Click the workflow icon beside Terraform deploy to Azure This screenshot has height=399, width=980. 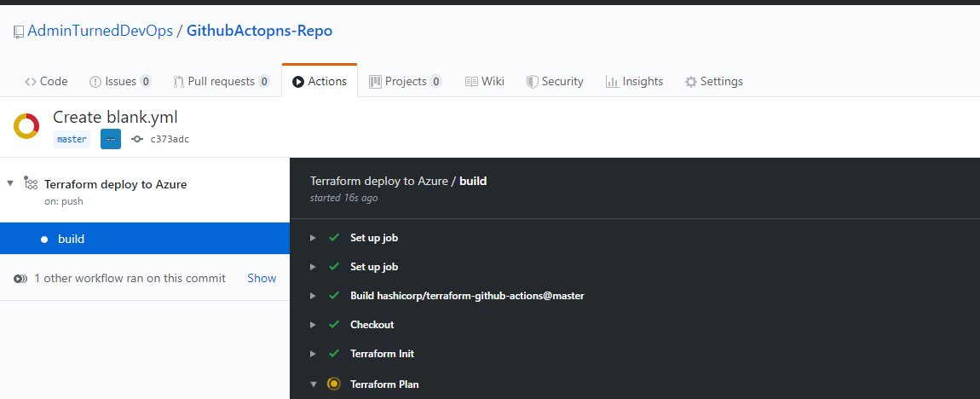31,183
